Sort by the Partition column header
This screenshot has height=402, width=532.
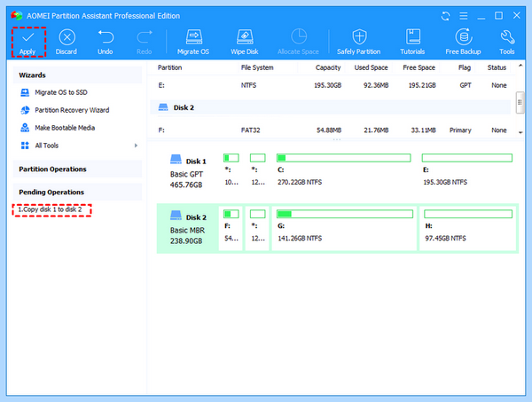click(x=169, y=67)
